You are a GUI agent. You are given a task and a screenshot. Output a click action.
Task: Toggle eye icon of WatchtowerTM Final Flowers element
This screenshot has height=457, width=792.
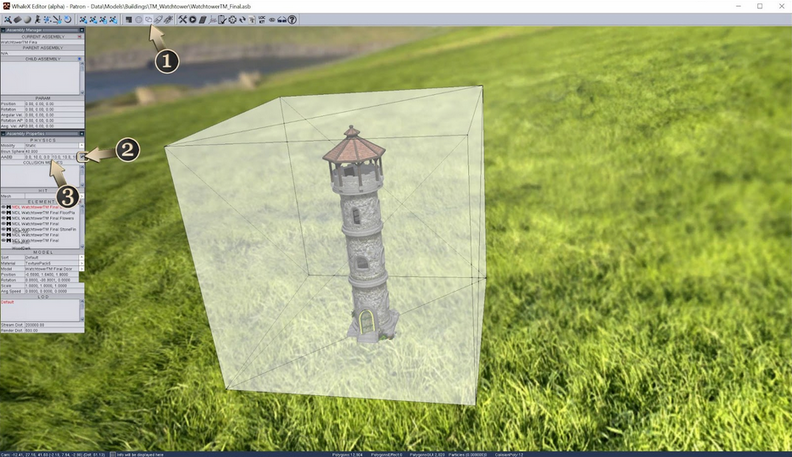click(x=3, y=218)
